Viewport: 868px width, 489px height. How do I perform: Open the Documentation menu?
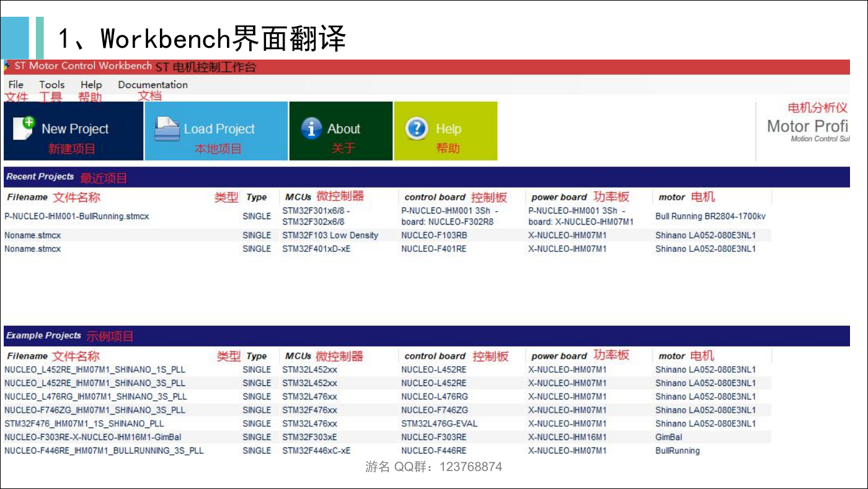(x=153, y=85)
